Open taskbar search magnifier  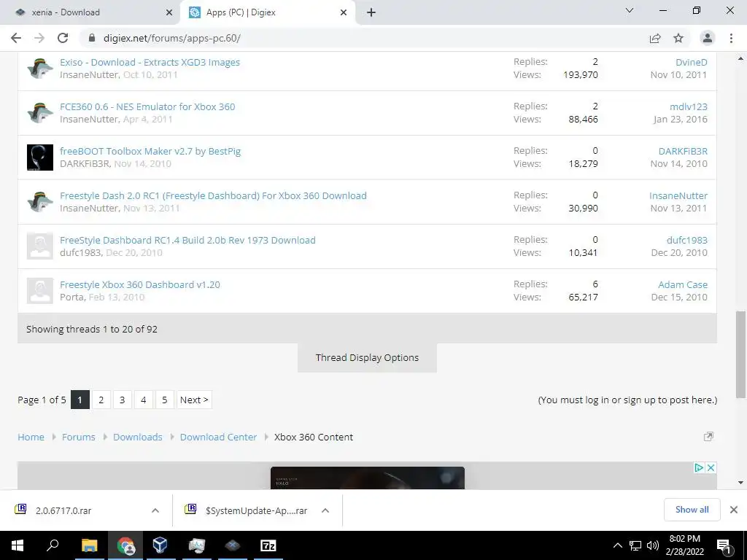coord(53,545)
